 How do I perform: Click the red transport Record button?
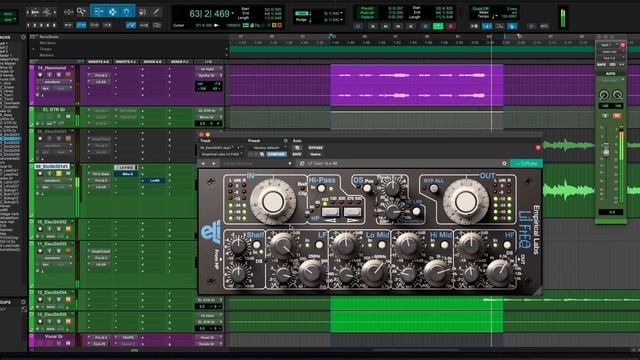point(451,26)
